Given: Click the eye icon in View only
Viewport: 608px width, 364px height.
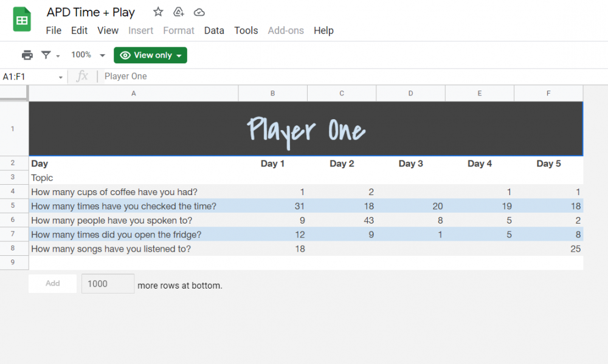Looking at the screenshot, I should tap(125, 55).
